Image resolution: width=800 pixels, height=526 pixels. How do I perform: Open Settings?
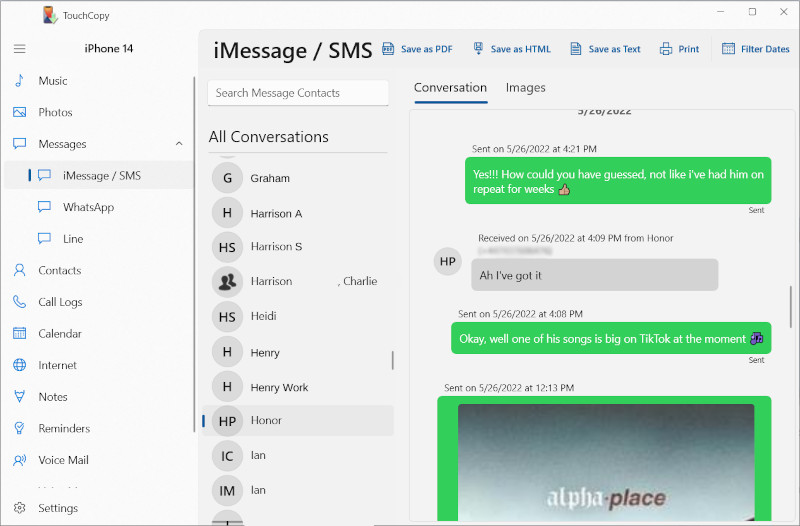point(97,508)
